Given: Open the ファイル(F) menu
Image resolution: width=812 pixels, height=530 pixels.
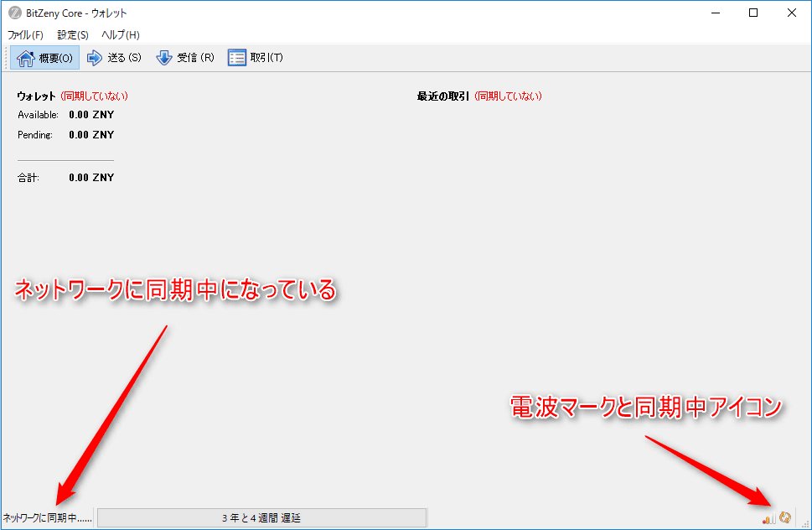Looking at the screenshot, I should [x=25, y=34].
